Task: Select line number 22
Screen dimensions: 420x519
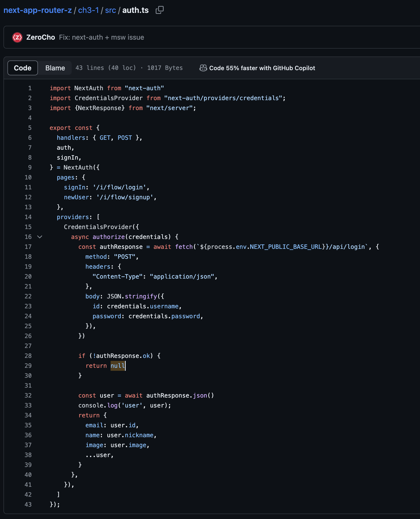Action: [x=28, y=296]
